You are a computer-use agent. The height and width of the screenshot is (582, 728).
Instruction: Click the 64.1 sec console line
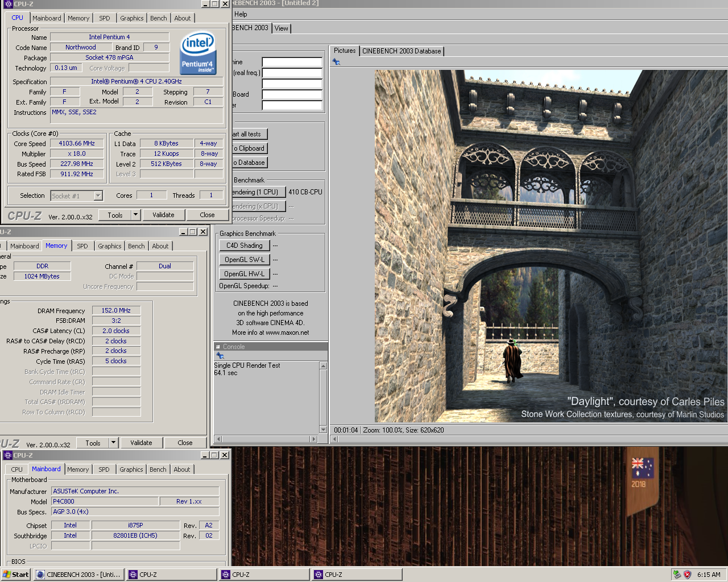(x=226, y=373)
